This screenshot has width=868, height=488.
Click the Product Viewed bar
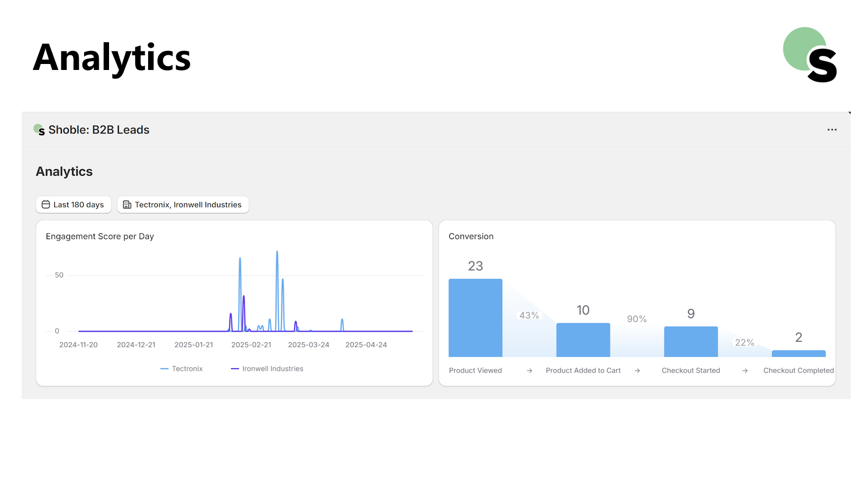(x=475, y=318)
